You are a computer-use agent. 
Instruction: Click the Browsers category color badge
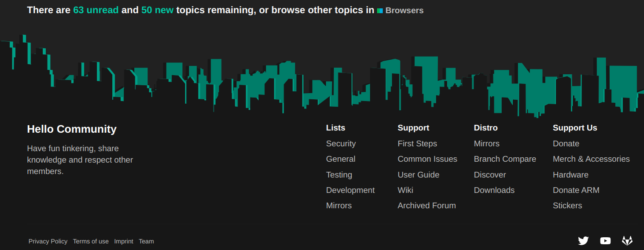coord(380,11)
